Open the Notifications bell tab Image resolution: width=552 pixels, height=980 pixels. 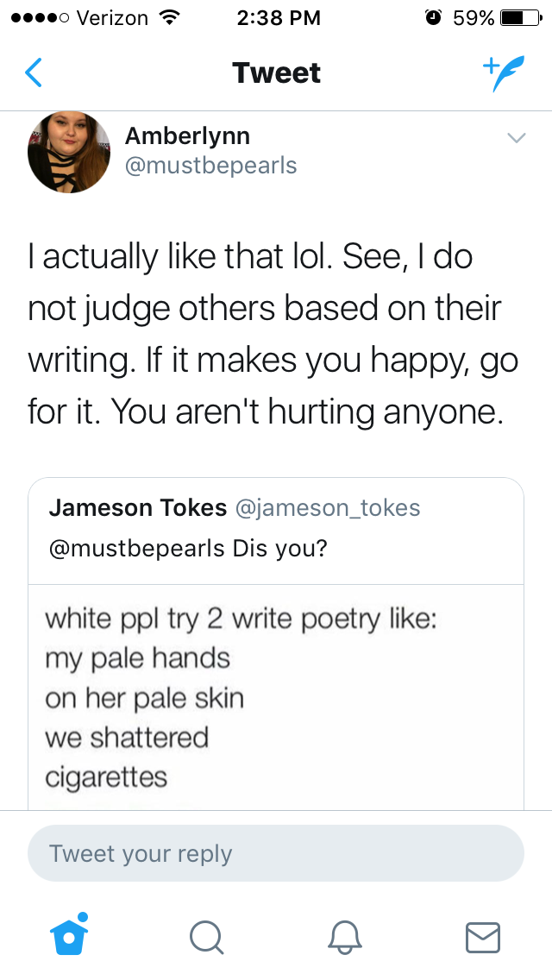344,937
